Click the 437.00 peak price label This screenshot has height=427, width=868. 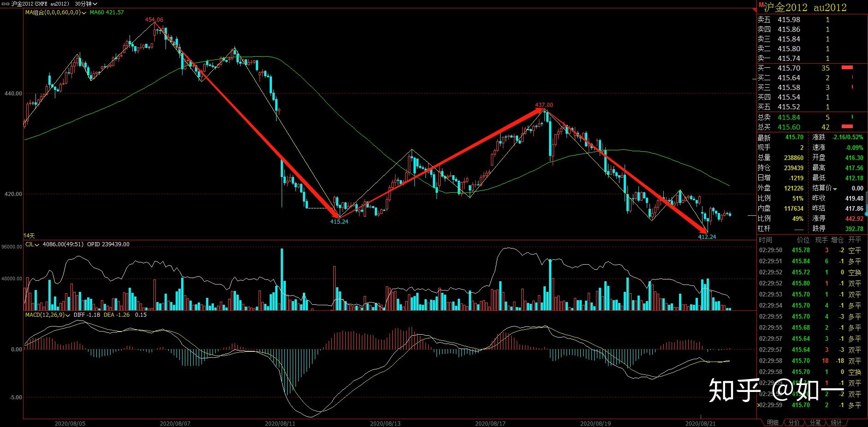click(544, 105)
